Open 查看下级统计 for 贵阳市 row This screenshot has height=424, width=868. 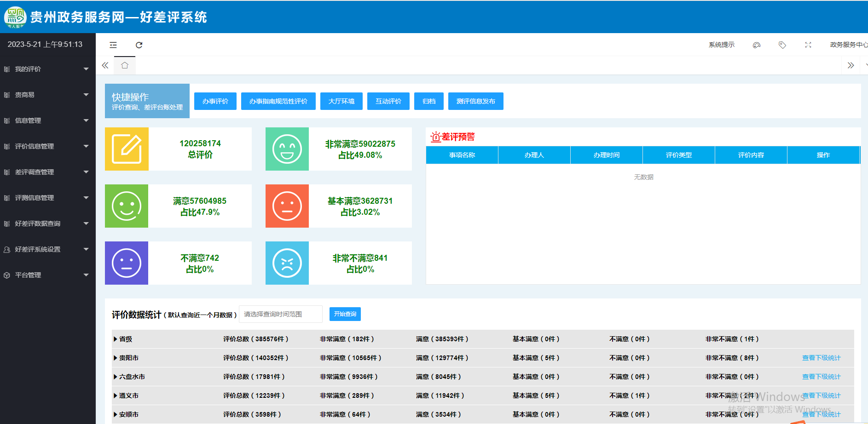coord(822,358)
